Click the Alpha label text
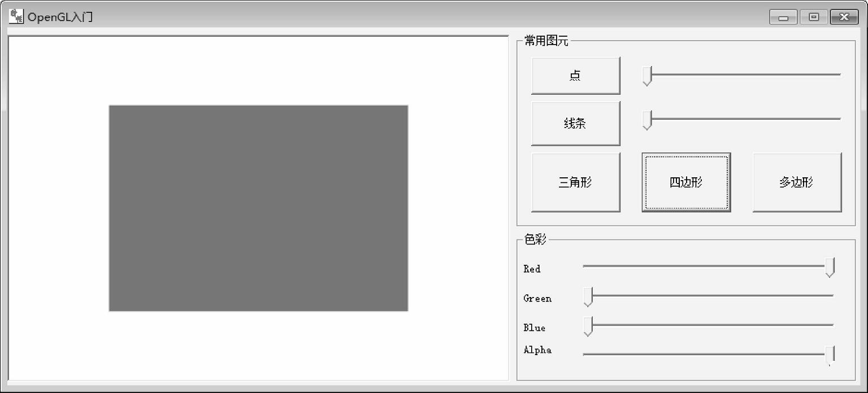Image resolution: width=868 pixels, height=393 pixels. (537, 350)
